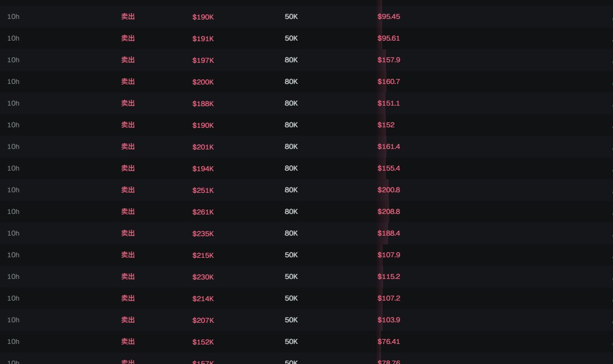
Task: Select the $76.41 price entry
Action: click(389, 342)
